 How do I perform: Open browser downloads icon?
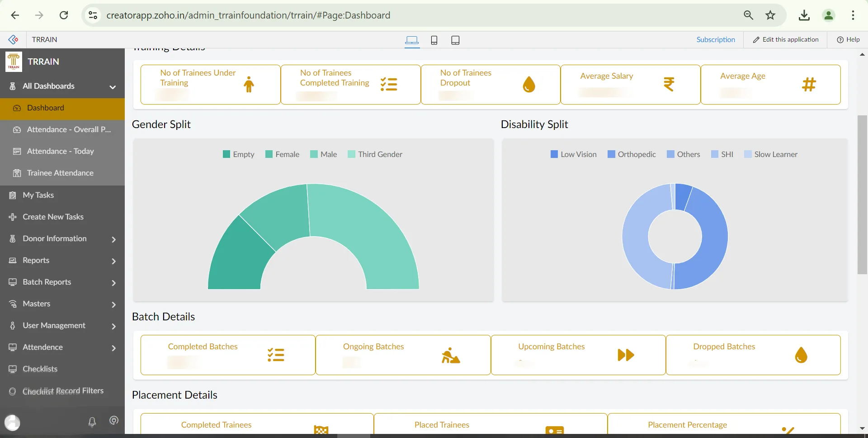coord(804,15)
